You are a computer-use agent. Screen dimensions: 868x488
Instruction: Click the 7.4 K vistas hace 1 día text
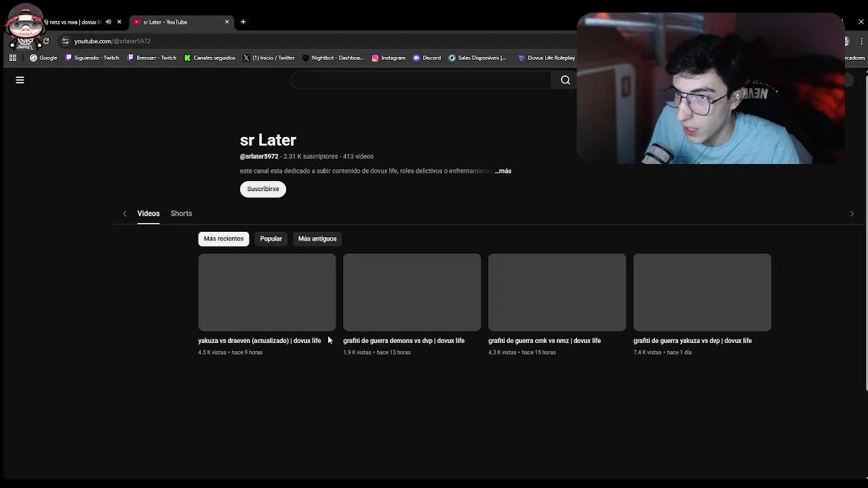(x=663, y=352)
